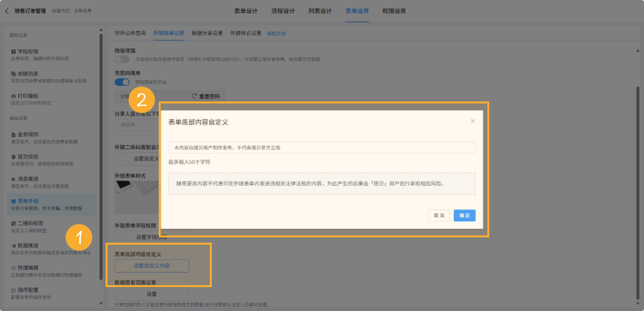This screenshot has width=644, height=311.
Task: Click the sidebar scroll-up arrow
Action: pyautogui.click(x=101, y=30)
